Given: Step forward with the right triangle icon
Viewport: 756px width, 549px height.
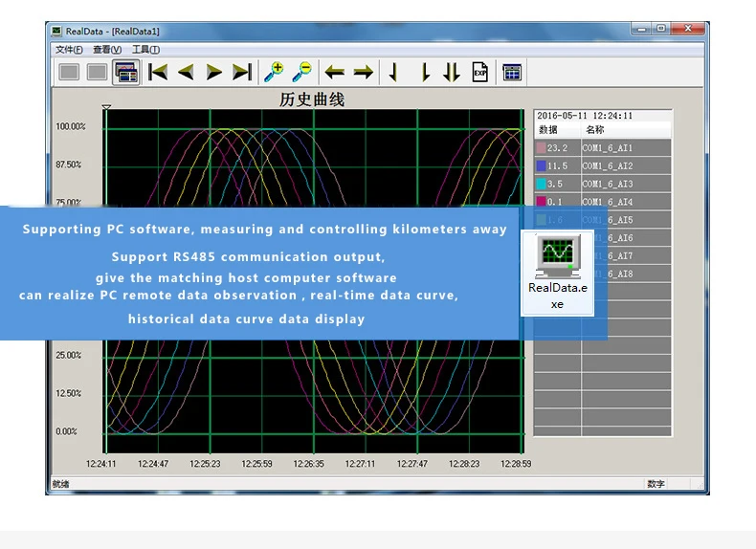Looking at the screenshot, I should pos(213,73).
